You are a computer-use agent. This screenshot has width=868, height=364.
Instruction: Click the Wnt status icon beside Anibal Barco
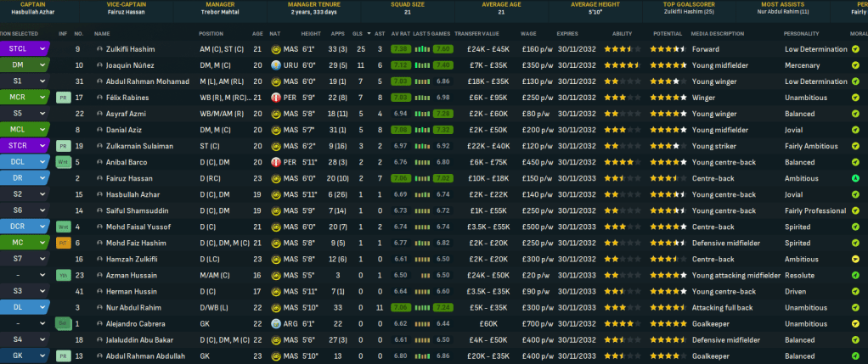pos(62,162)
